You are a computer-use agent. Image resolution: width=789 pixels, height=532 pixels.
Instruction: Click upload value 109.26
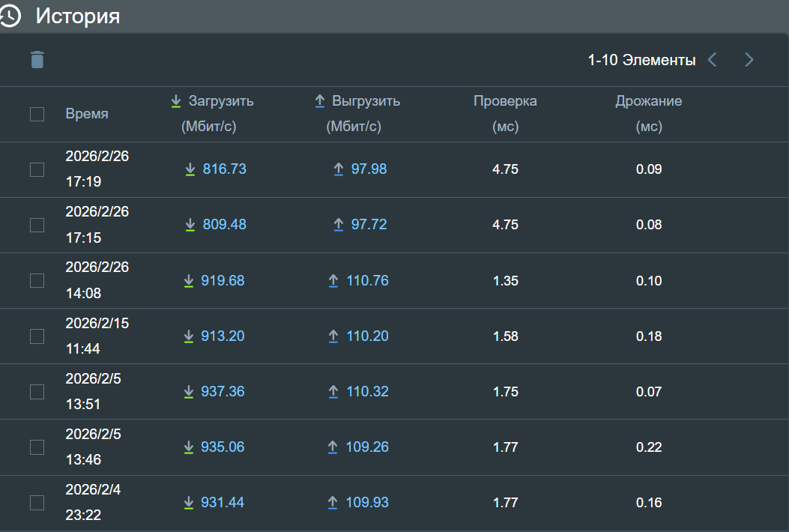click(x=367, y=447)
